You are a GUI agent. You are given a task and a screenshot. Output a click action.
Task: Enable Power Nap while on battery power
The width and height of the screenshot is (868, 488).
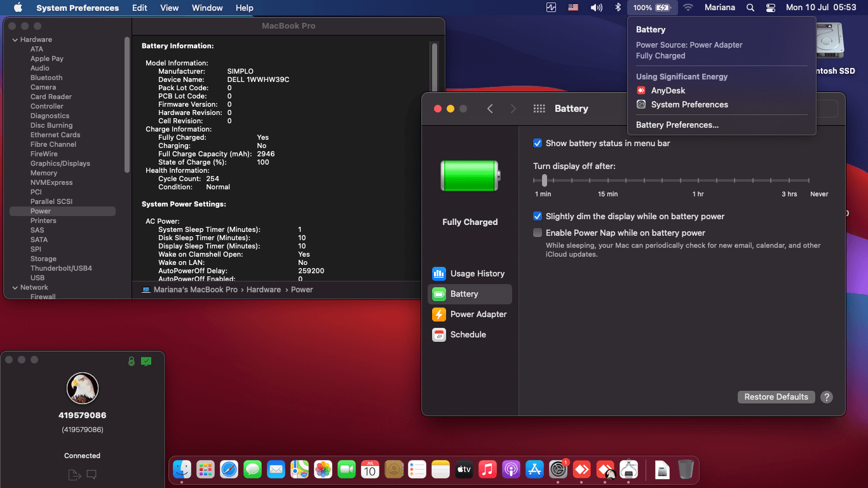[538, 233]
